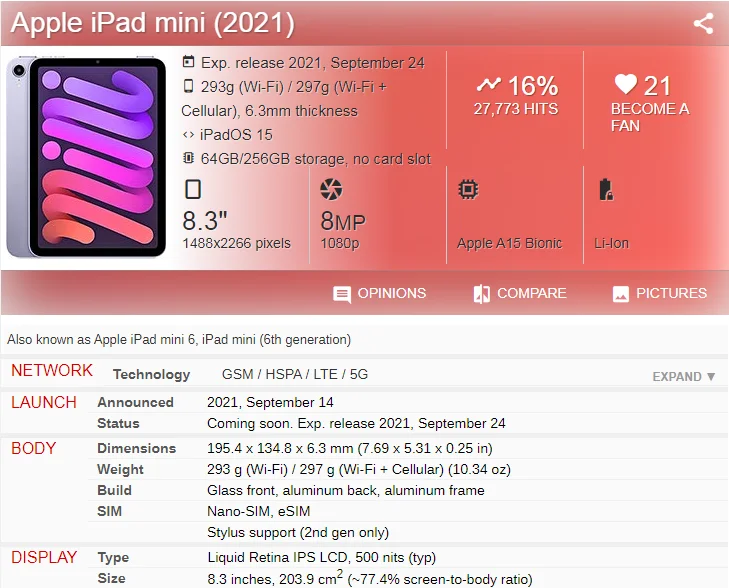
Task: Click '1080p' video spec text
Action: (x=339, y=243)
